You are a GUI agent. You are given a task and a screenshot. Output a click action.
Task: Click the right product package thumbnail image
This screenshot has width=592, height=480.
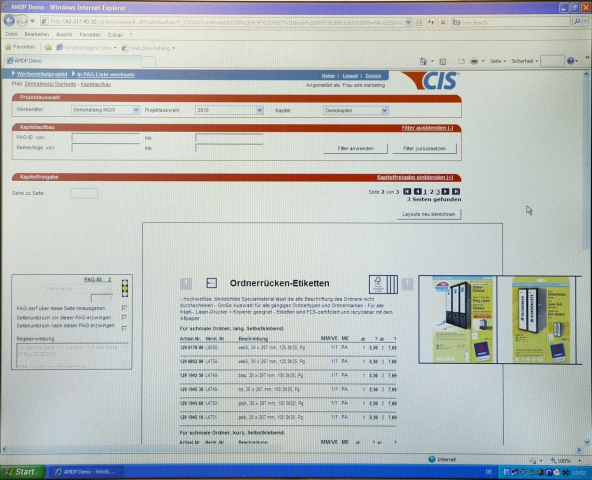[x=540, y=320]
